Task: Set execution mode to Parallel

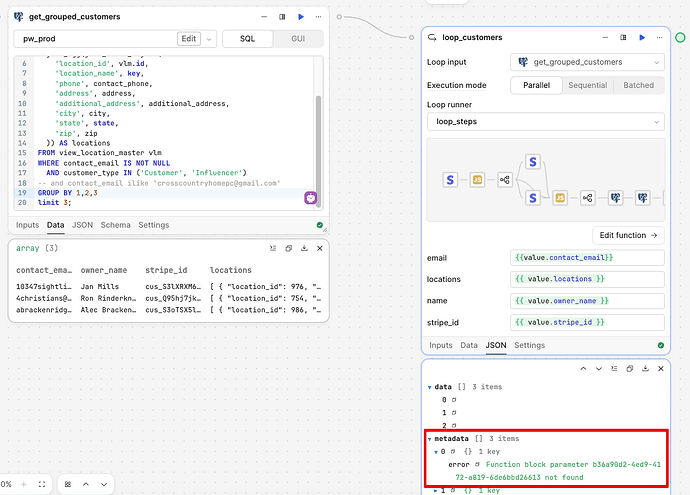Action: [536, 85]
